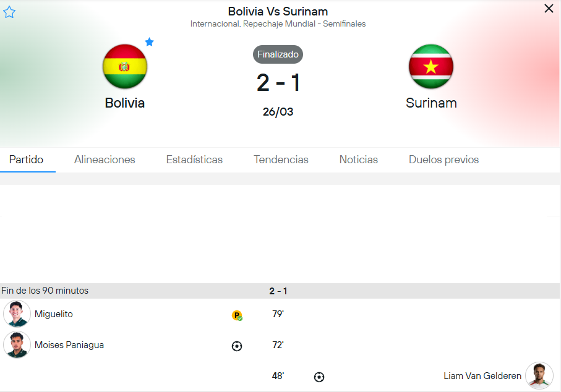Open the Estadísticas tab

click(194, 160)
